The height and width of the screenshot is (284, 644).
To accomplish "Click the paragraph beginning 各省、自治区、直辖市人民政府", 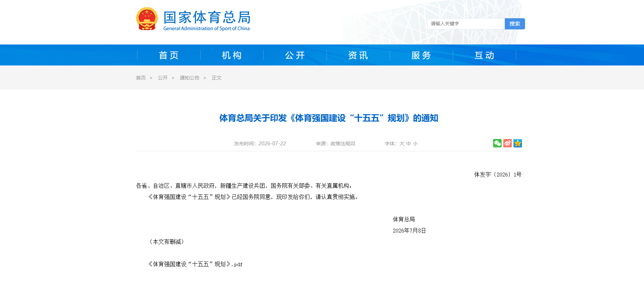I will pos(244,186).
